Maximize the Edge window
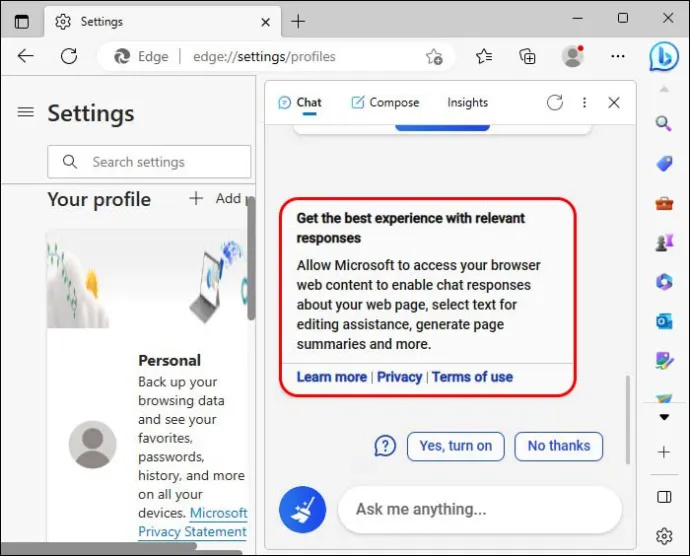The width and height of the screenshot is (690, 556). click(623, 18)
